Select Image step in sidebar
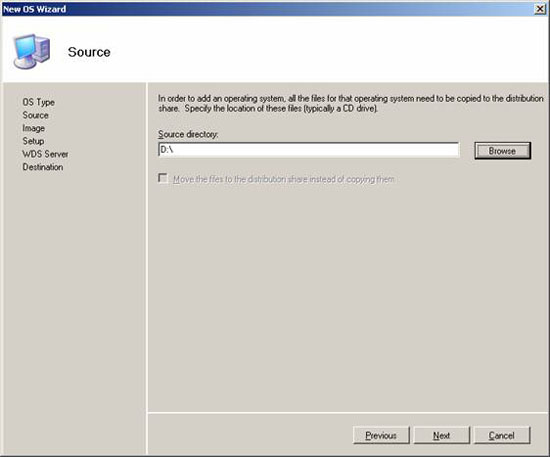550x457 pixels. (x=33, y=128)
